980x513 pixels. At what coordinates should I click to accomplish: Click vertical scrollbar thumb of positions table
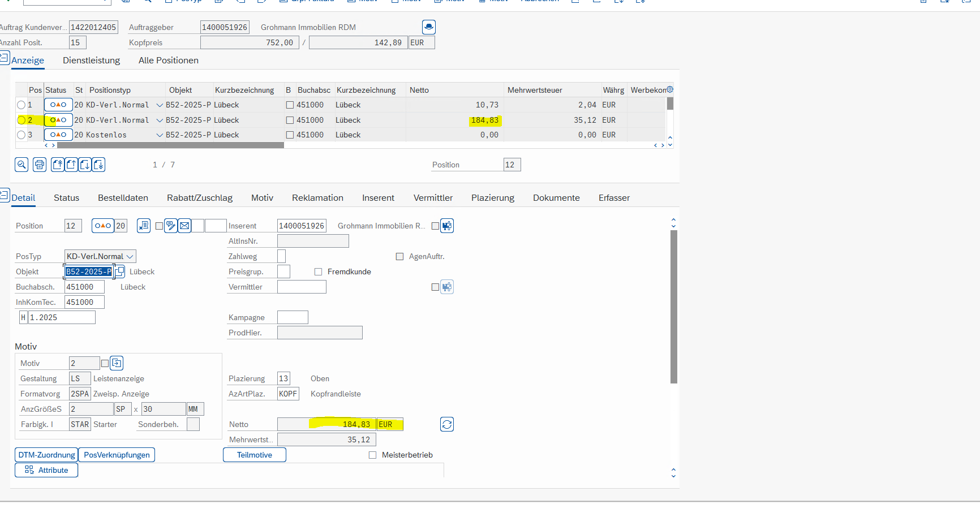tap(670, 104)
